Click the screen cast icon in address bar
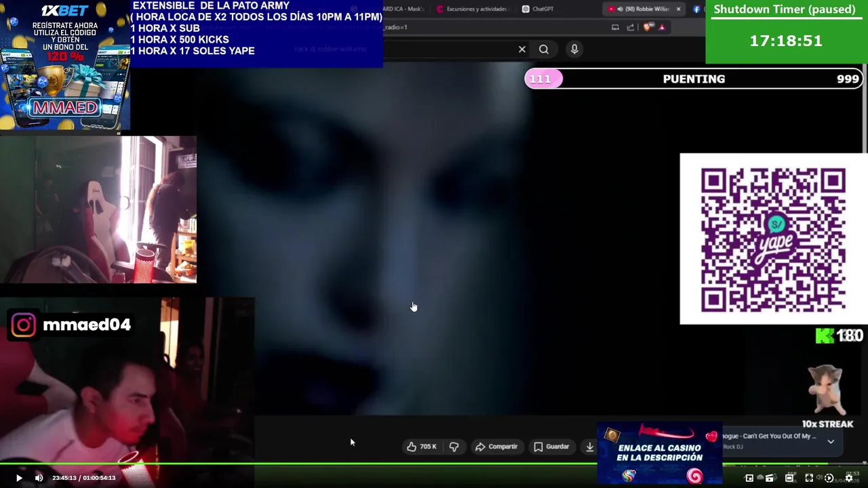 [x=615, y=27]
